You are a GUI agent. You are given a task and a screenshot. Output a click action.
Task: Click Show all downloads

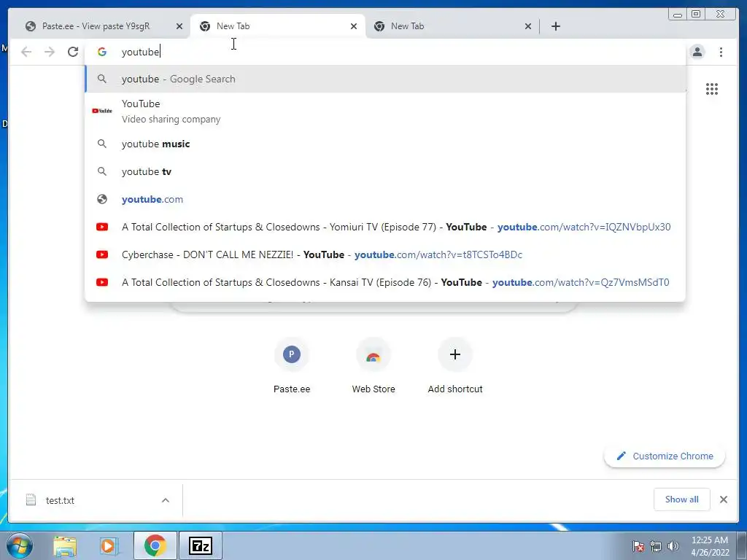pyautogui.click(x=682, y=499)
